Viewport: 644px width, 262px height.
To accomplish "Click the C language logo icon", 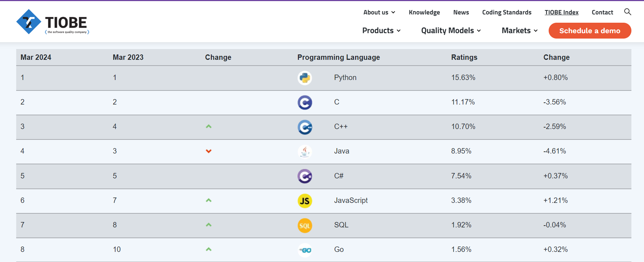I will coord(305,102).
